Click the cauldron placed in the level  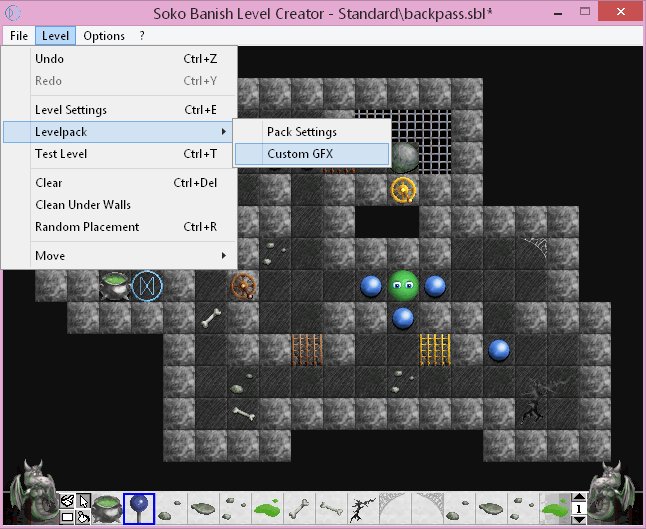pos(115,286)
